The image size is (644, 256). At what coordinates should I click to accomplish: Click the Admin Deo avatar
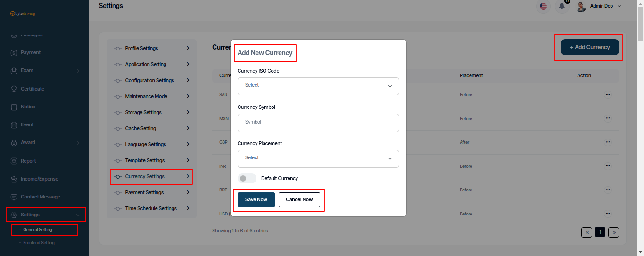(x=581, y=6)
